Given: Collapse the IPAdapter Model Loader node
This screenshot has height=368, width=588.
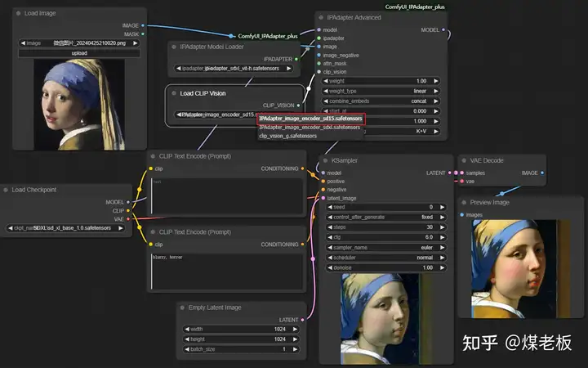Looking at the screenshot, I should coord(174,47).
